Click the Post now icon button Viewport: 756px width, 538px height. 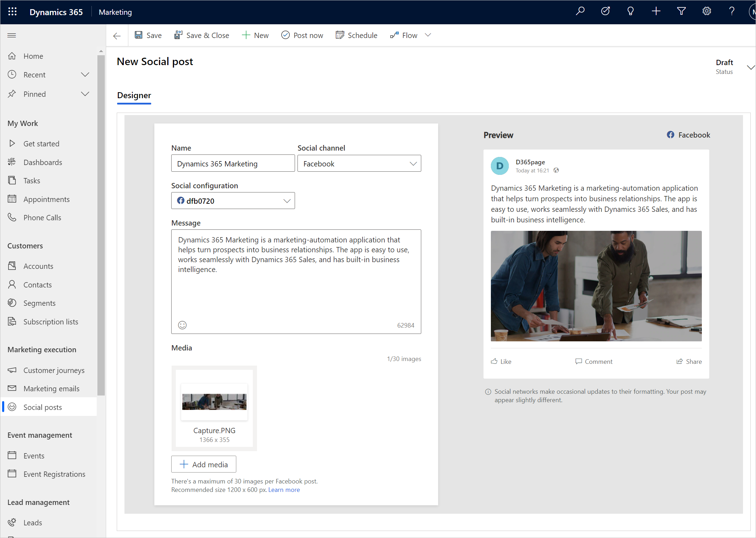click(x=285, y=36)
